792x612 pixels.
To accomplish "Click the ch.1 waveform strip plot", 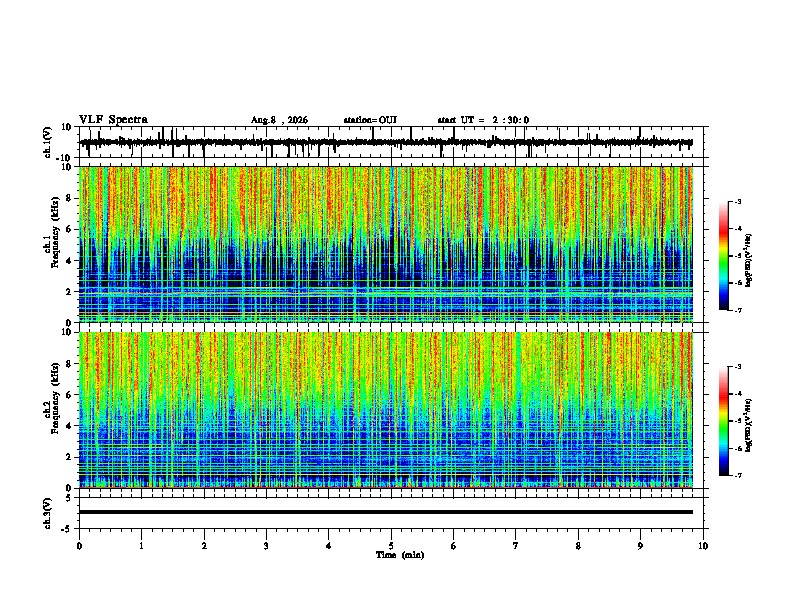I will pyautogui.click(x=391, y=142).
